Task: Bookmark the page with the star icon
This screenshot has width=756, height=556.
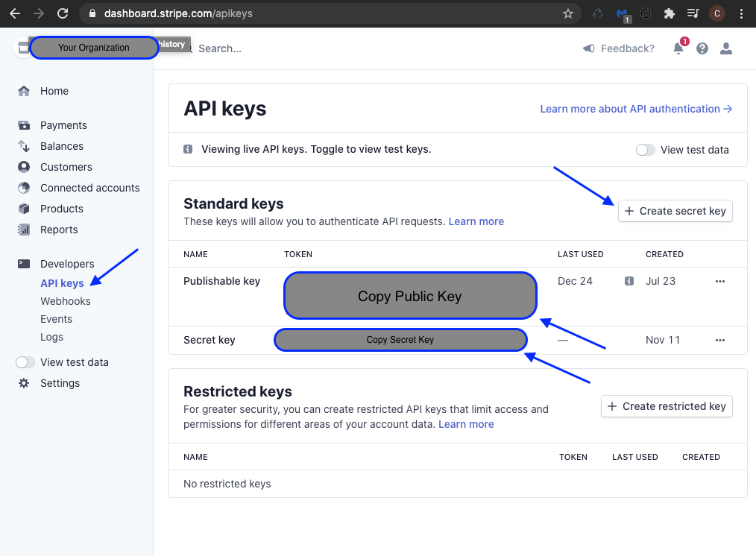Action: pyautogui.click(x=568, y=13)
